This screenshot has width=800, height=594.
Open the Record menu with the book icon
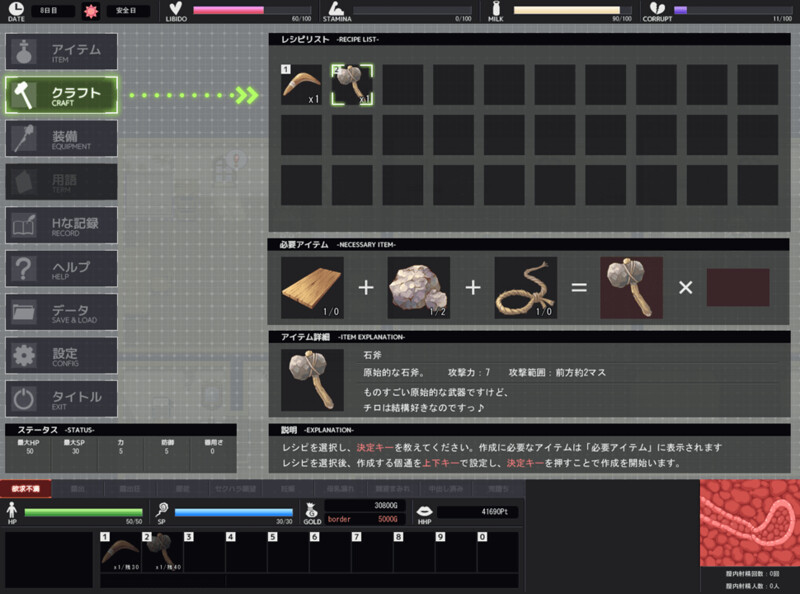pyautogui.click(x=61, y=225)
